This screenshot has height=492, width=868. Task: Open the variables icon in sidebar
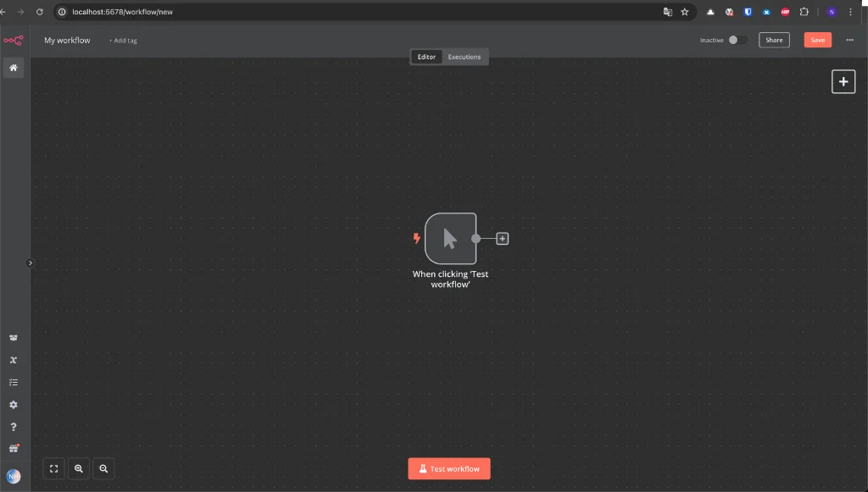click(14, 360)
